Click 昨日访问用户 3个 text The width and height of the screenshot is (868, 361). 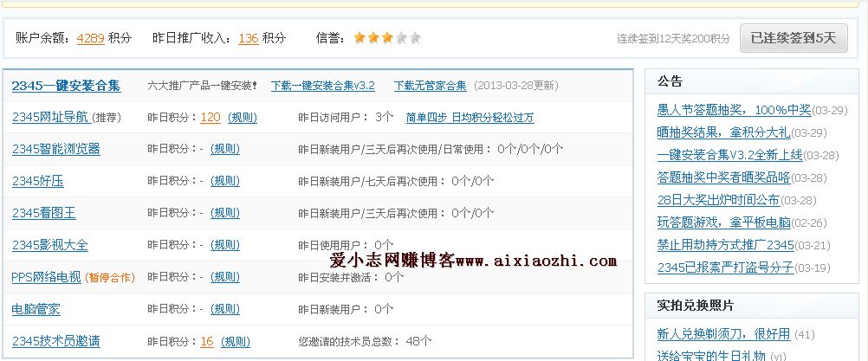(x=346, y=117)
